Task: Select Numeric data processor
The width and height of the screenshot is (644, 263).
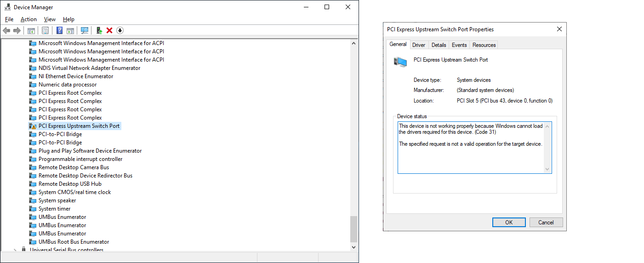Action: pyautogui.click(x=68, y=85)
